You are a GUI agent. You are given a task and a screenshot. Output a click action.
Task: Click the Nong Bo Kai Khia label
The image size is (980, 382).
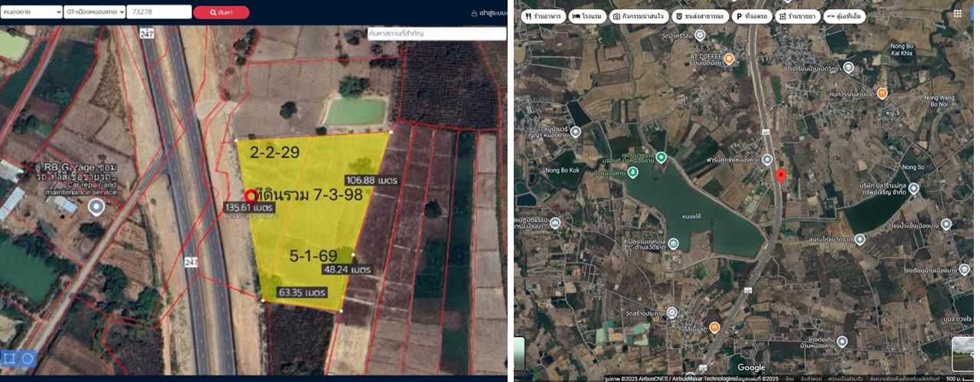tap(902, 50)
